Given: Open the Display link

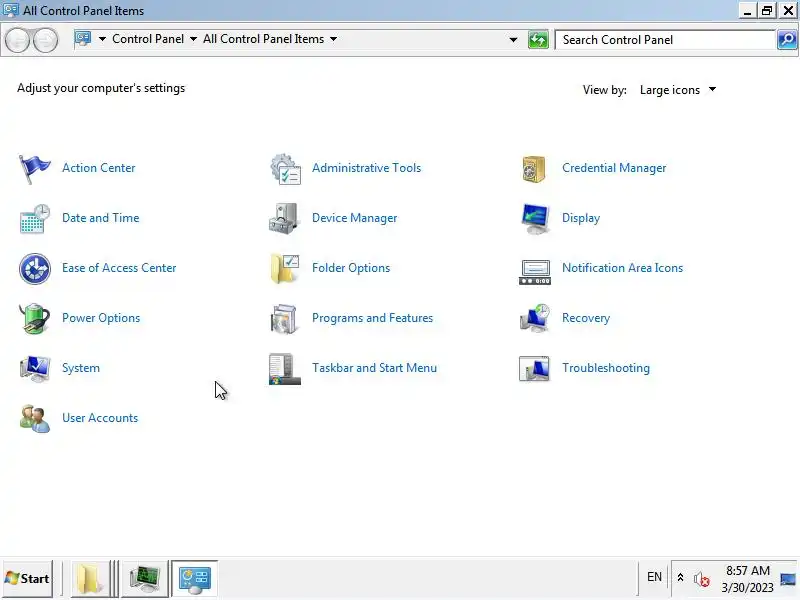Looking at the screenshot, I should [x=581, y=218].
